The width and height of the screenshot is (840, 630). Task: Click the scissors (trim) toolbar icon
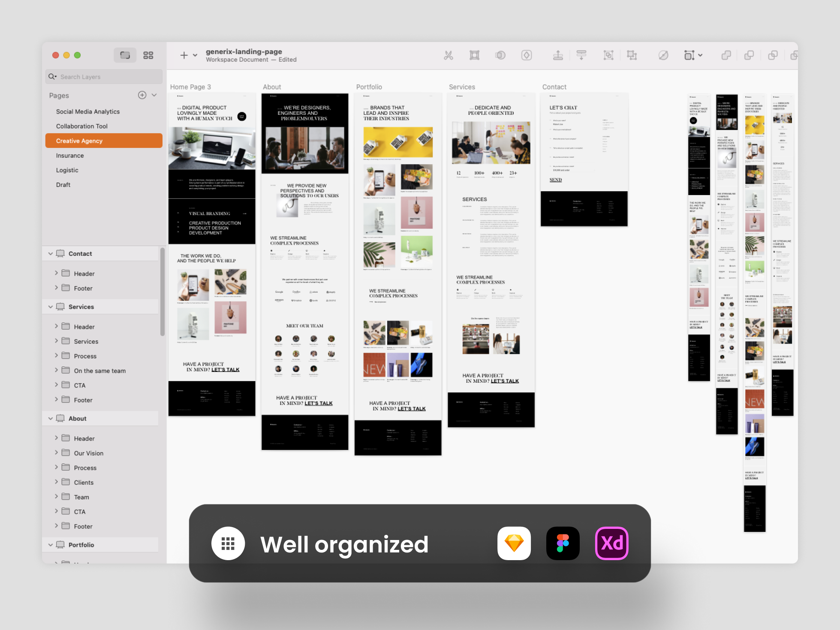pos(449,55)
